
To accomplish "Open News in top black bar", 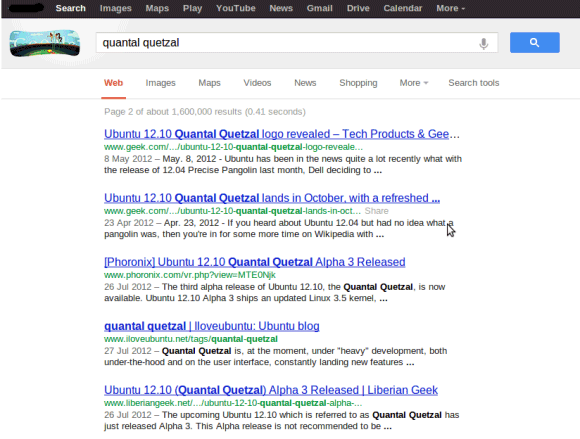I will (281, 8).
